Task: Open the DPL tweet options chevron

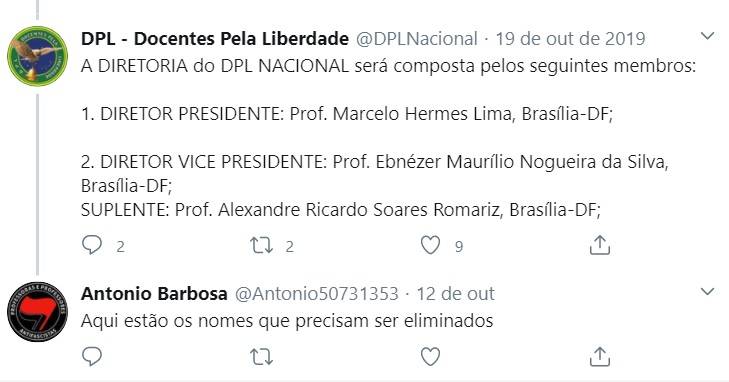Action: coord(707,36)
